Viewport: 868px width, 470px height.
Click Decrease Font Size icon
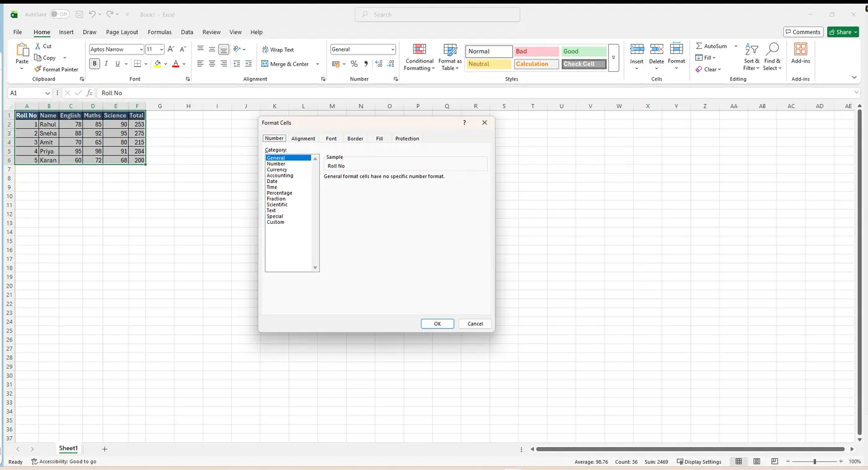(x=182, y=49)
